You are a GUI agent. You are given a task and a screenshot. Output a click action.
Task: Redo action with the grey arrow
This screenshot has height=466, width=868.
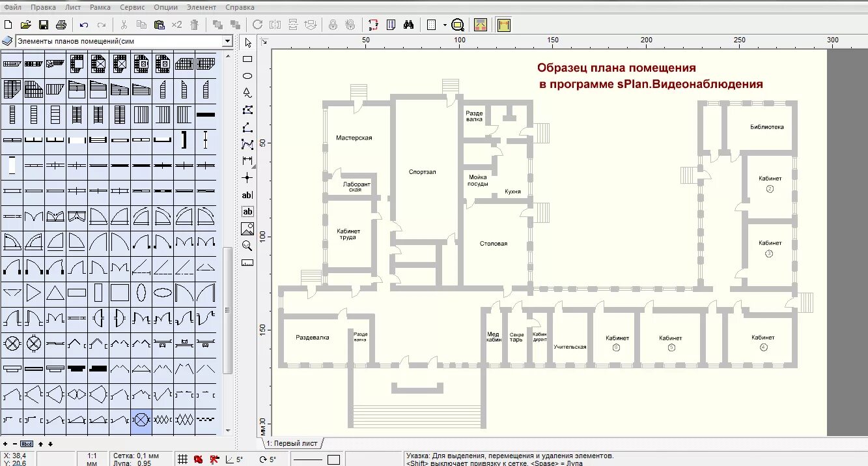[x=102, y=25]
